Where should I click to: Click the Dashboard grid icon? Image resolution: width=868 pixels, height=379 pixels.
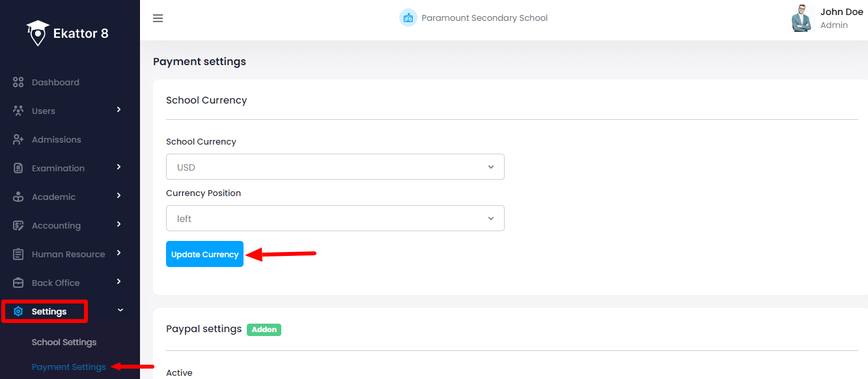point(18,83)
